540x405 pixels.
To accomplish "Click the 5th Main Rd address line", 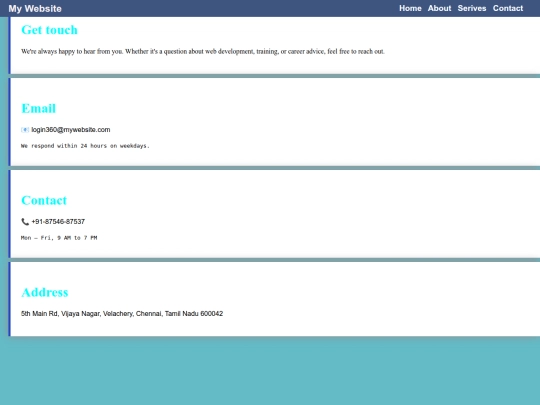I will coord(122,314).
